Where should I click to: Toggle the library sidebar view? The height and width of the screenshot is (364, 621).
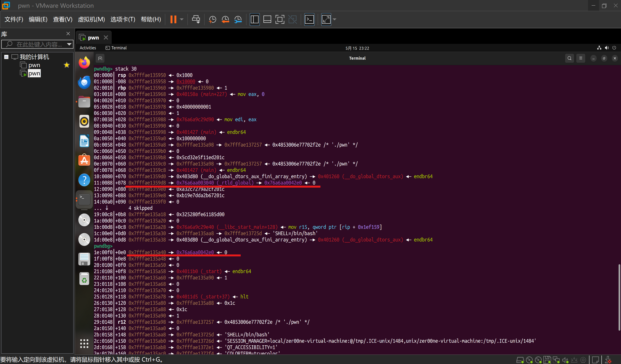tap(254, 19)
